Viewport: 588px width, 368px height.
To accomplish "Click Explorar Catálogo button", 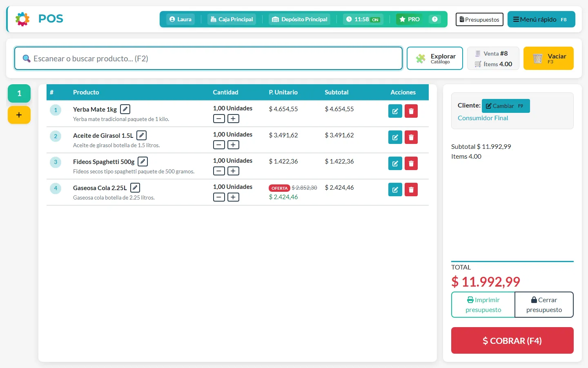I will [x=435, y=58].
